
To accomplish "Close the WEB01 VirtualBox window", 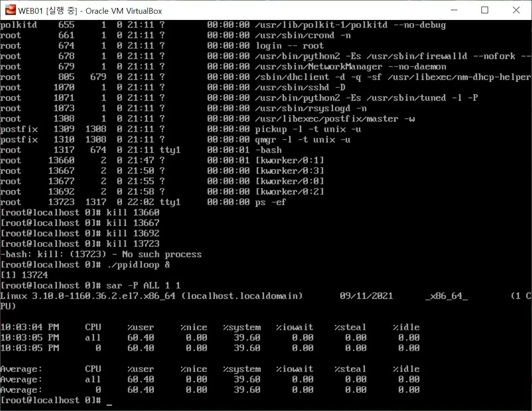I will pos(516,10).
